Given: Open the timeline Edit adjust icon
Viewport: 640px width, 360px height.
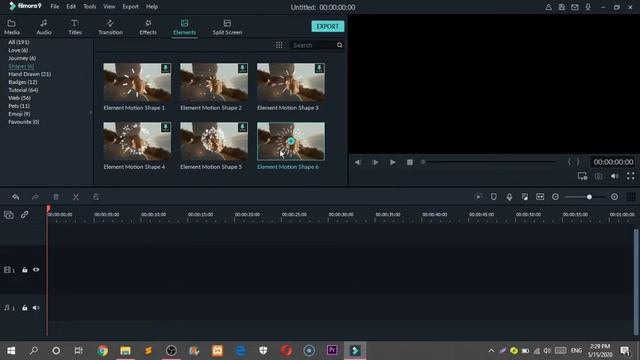Looking at the screenshot, I should click(96, 197).
